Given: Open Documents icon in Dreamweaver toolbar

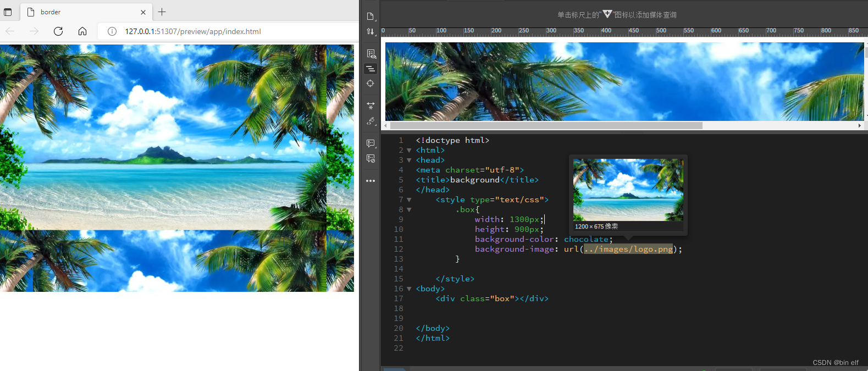Looking at the screenshot, I should click(371, 16).
